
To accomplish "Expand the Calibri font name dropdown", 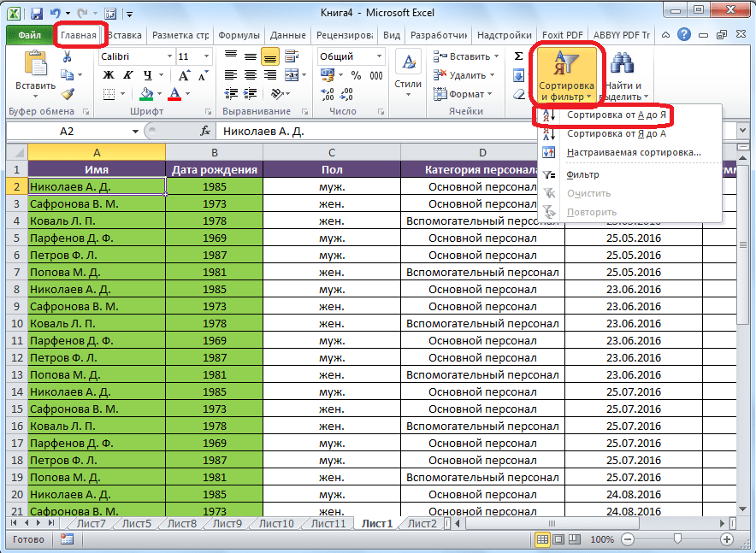I will click(x=168, y=56).
